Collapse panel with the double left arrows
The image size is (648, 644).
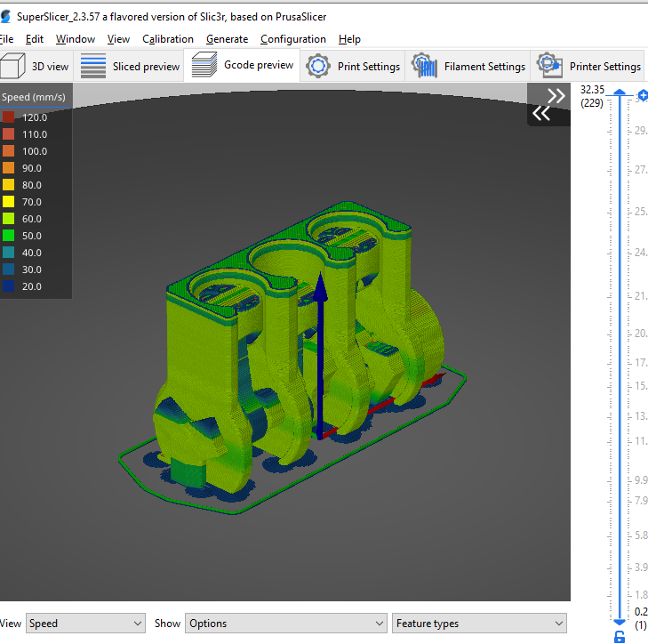(x=541, y=113)
